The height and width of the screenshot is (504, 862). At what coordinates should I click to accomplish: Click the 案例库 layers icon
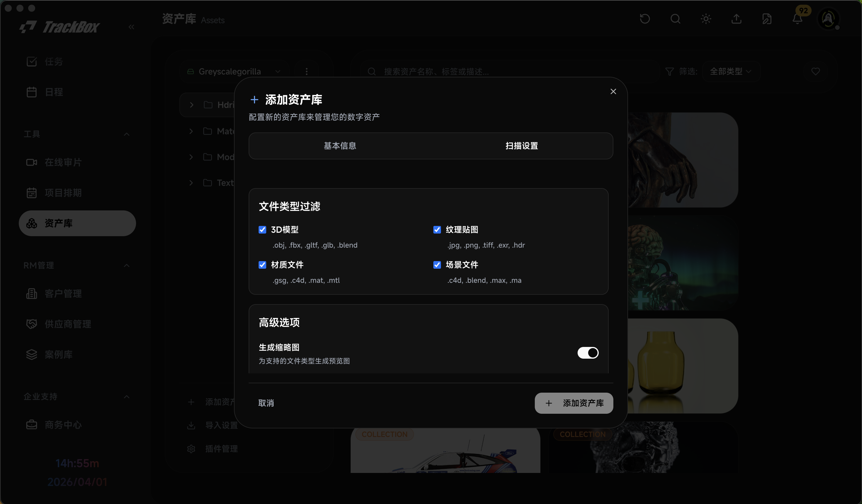click(31, 355)
